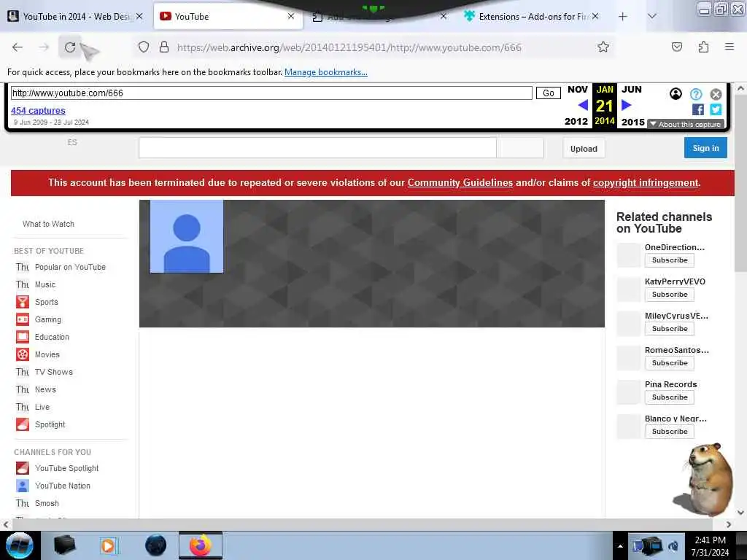Screen dimensions: 747x560
Task: Open the copyright infringement link
Action: pos(646,183)
